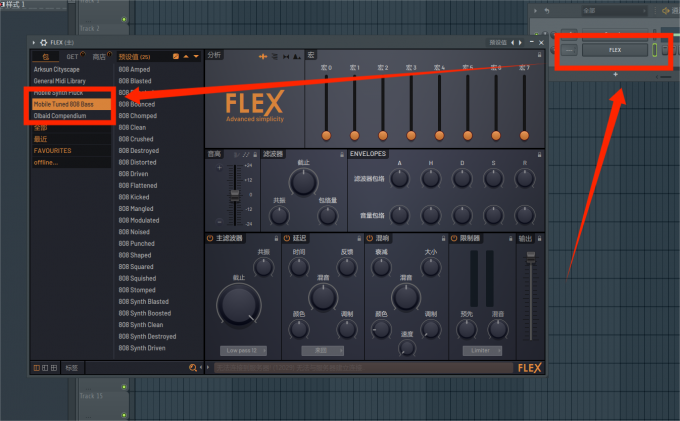Add a channel with the plus button
680x421 pixels.
[x=615, y=75]
